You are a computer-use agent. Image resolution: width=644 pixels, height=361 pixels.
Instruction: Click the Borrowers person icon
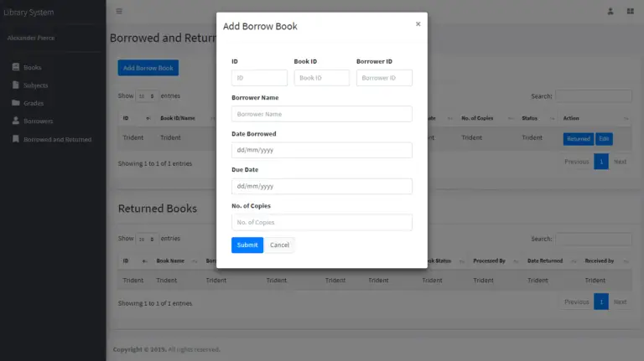pyautogui.click(x=16, y=121)
